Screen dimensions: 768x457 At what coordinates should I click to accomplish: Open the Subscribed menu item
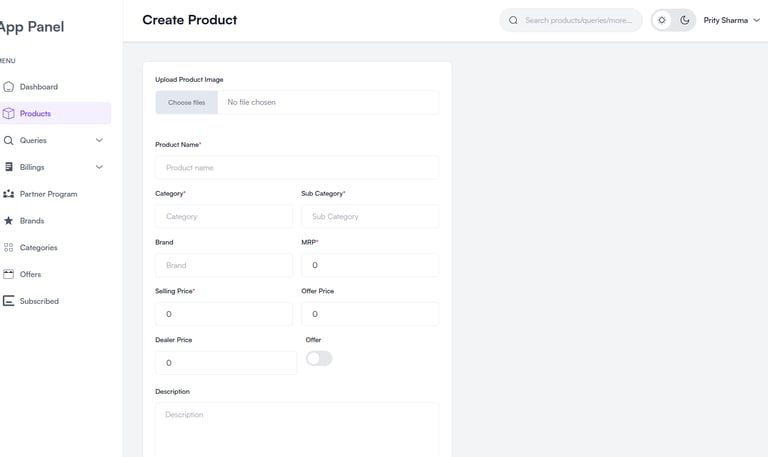click(39, 301)
